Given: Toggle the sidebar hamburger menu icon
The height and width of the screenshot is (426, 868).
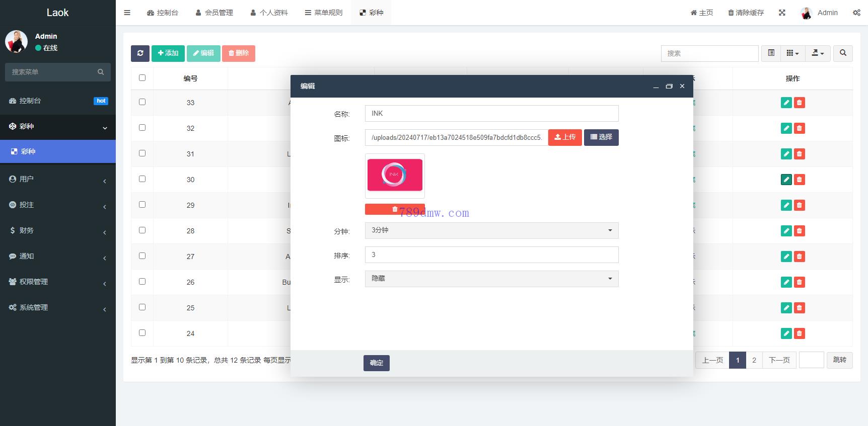Looking at the screenshot, I should [127, 13].
